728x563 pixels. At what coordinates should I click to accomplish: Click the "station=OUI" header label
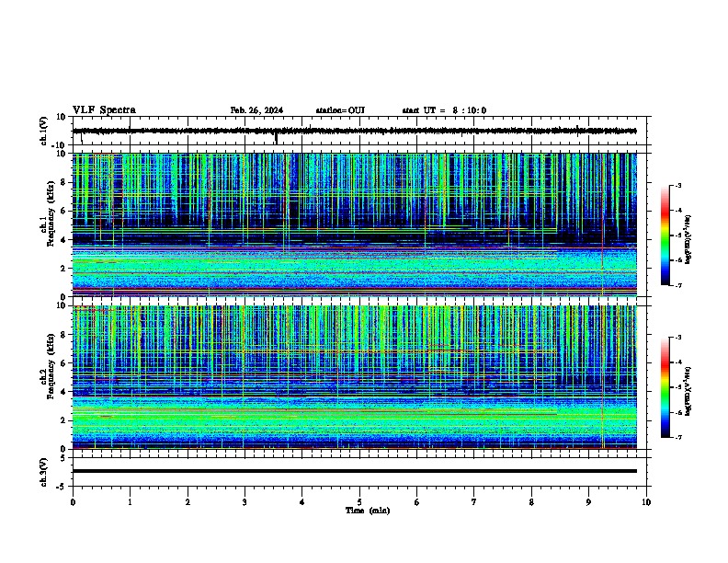340,110
